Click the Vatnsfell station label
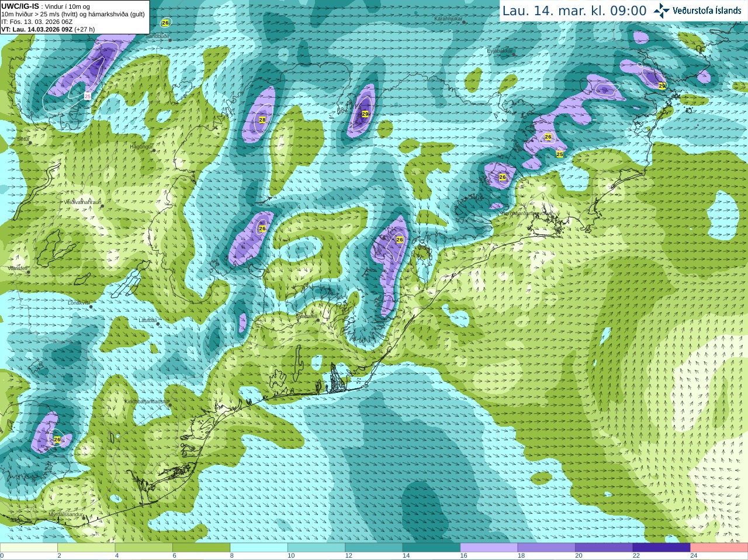The image size is (748, 560). pos(18,268)
